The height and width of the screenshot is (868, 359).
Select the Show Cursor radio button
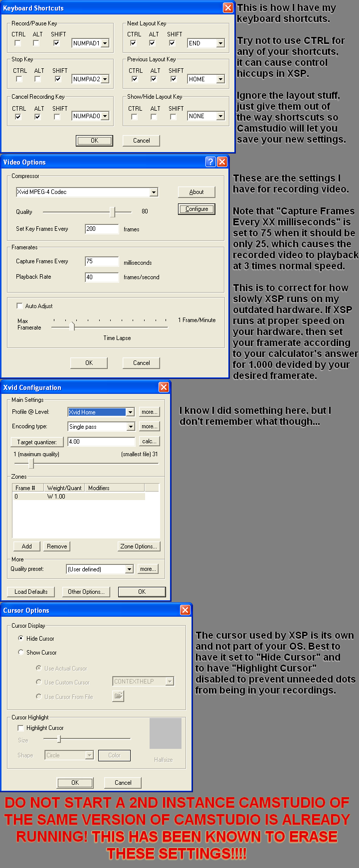tap(21, 652)
